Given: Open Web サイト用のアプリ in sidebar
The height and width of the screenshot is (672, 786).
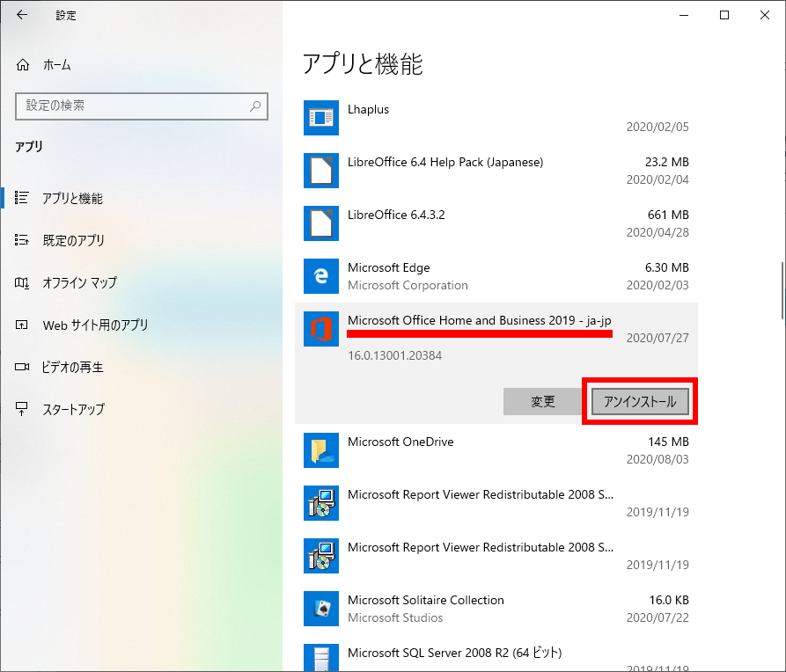Looking at the screenshot, I should 95,325.
